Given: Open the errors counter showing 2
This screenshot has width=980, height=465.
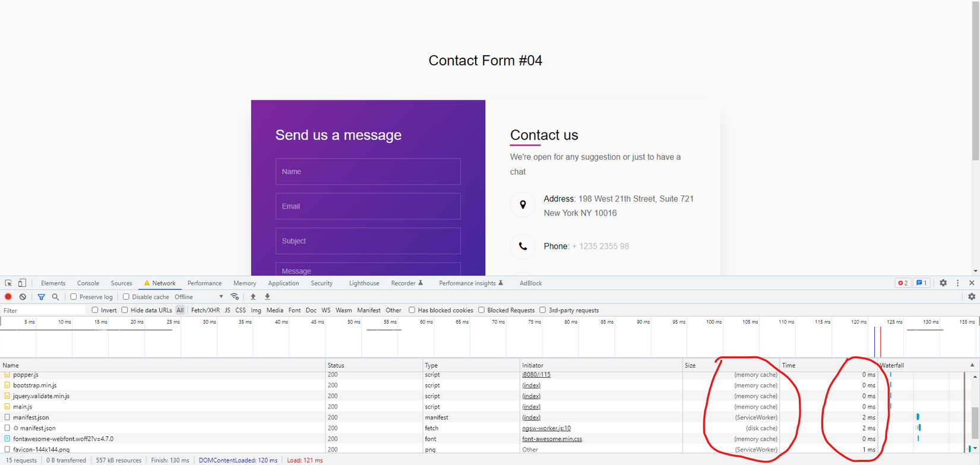Looking at the screenshot, I should (903, 283).
